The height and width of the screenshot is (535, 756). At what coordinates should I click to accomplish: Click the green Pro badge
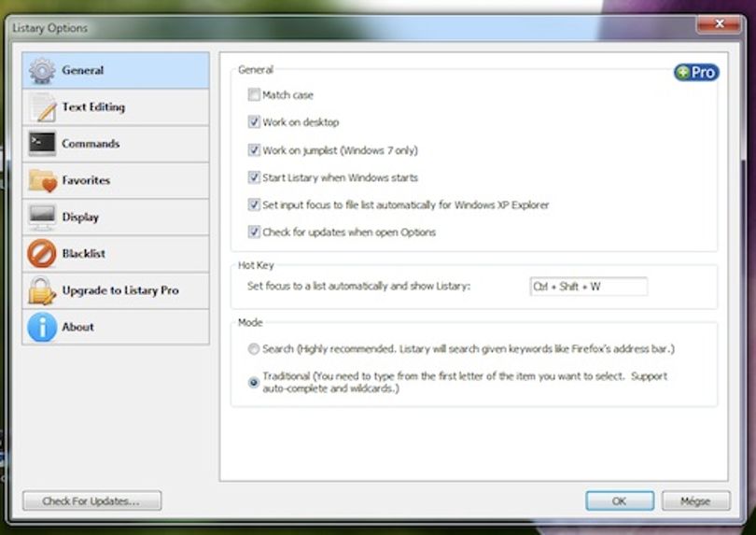(696, 73)
